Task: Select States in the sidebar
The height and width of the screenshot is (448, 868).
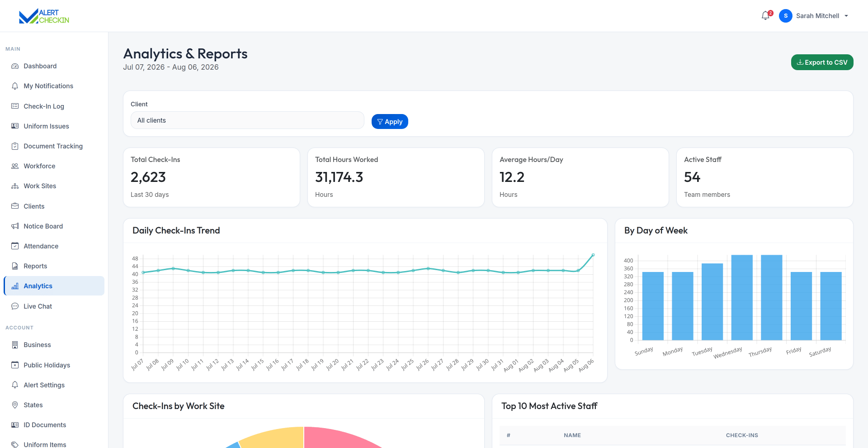Action: (x=54, y=405)
